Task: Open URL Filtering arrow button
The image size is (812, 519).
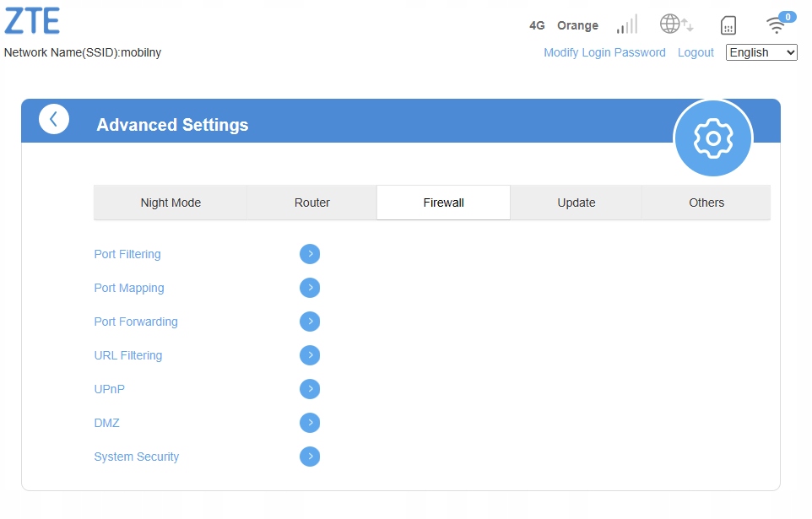Action: pyautogui.click(x=310, y=355)
